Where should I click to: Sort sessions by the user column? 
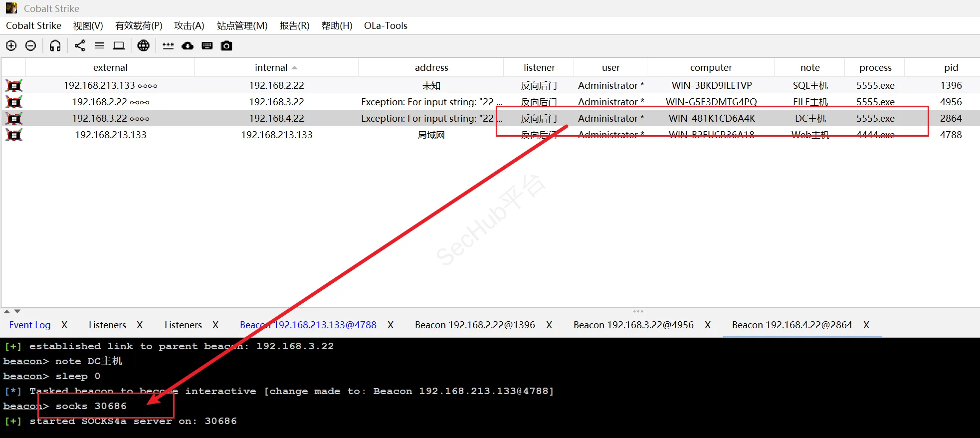pos(610,67)
